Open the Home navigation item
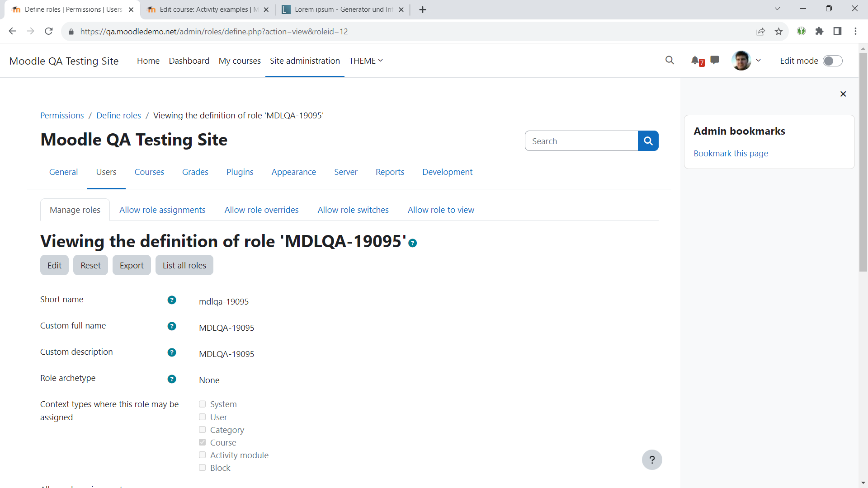Image resolution: width=868 pixels, height=488 pixels. tap(148, 61)
